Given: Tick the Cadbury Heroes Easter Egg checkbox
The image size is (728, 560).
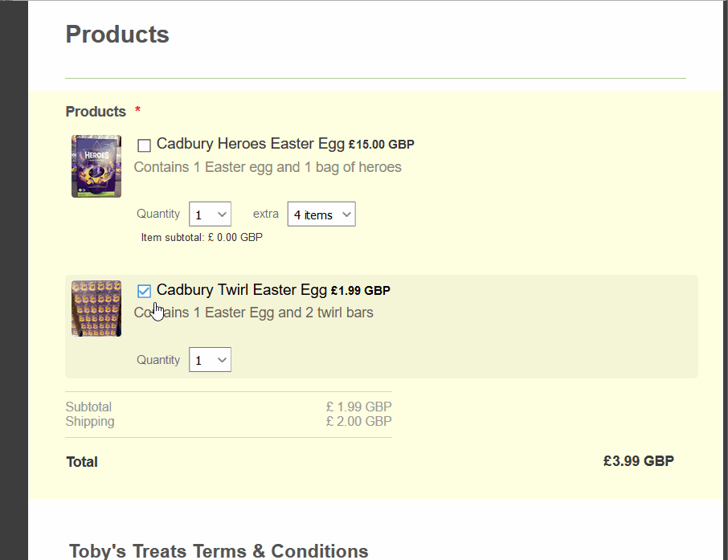Looking at the screenshot, I should coord(145,145).
